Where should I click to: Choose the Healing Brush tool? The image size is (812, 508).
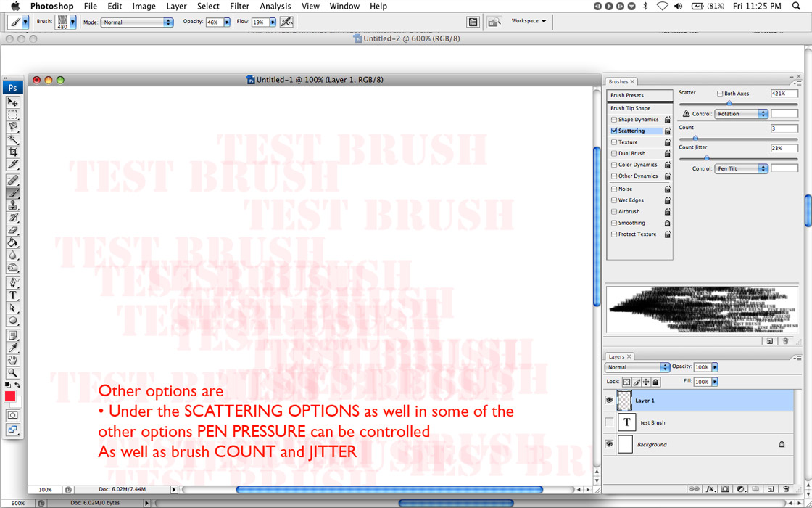[x=13, y=181]
